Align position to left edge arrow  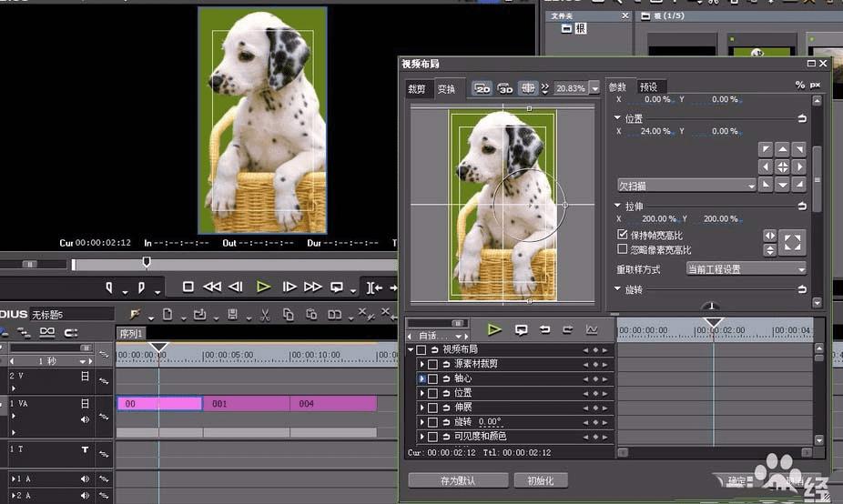pos(766,166)
